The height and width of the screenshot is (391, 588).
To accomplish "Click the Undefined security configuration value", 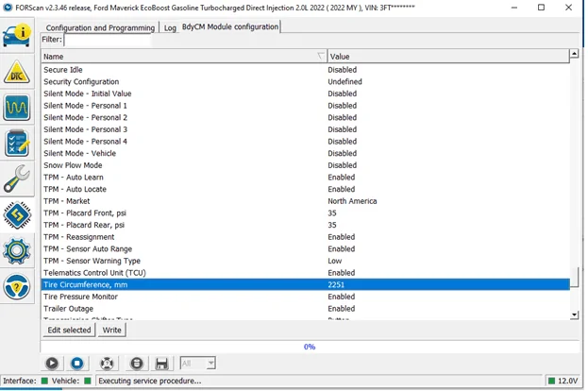I will tap(344, 82).
